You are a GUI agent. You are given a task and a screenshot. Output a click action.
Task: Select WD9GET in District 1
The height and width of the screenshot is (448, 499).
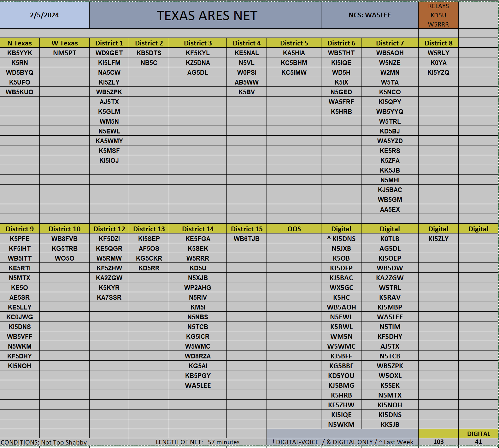click(109, 53)
